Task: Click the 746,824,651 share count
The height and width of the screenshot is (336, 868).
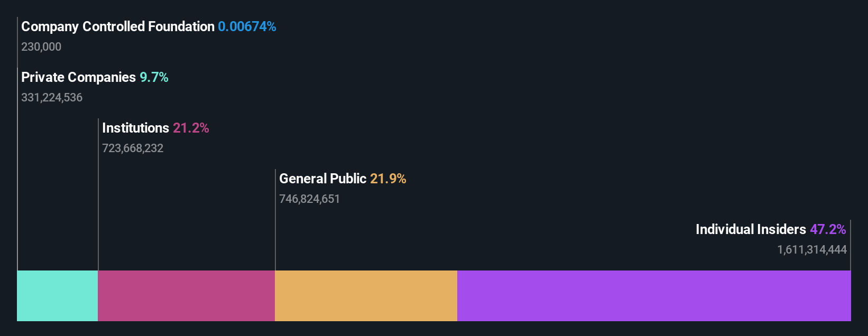Action: pos(310,199)
